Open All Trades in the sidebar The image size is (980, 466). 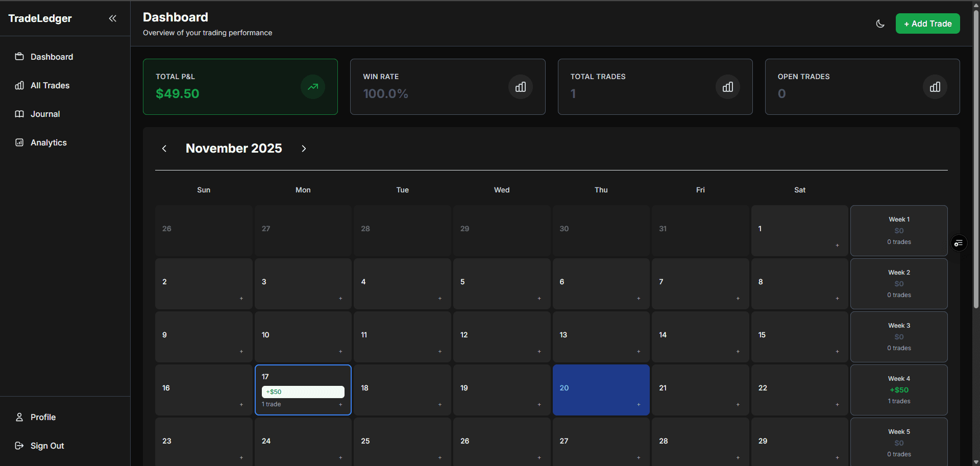click(x=50, y=85)
